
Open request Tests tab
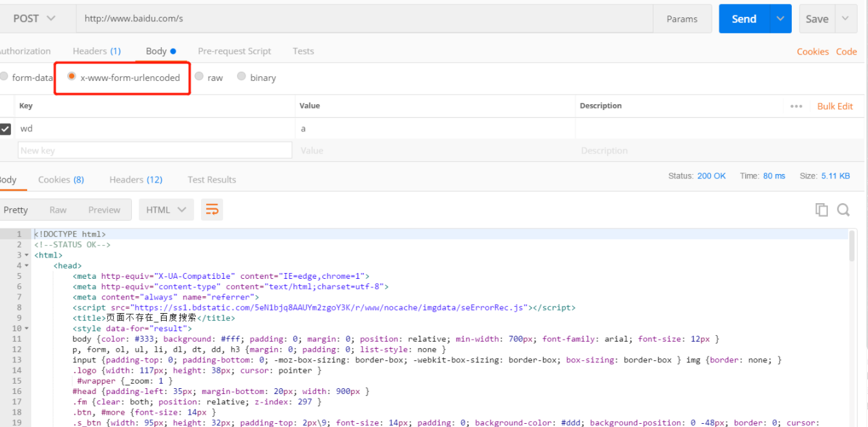(x=303, y=51)
